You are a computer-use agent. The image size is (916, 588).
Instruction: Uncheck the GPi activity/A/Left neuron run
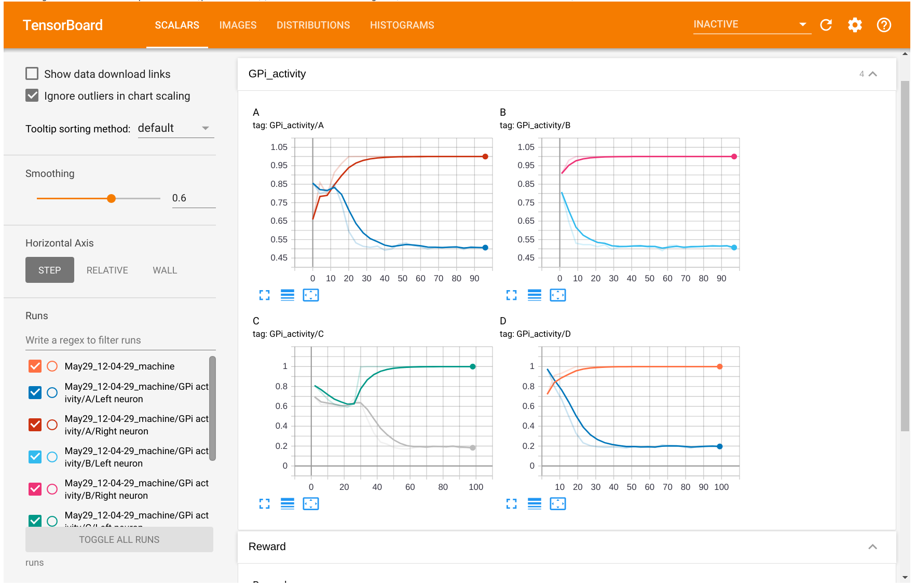35,393
